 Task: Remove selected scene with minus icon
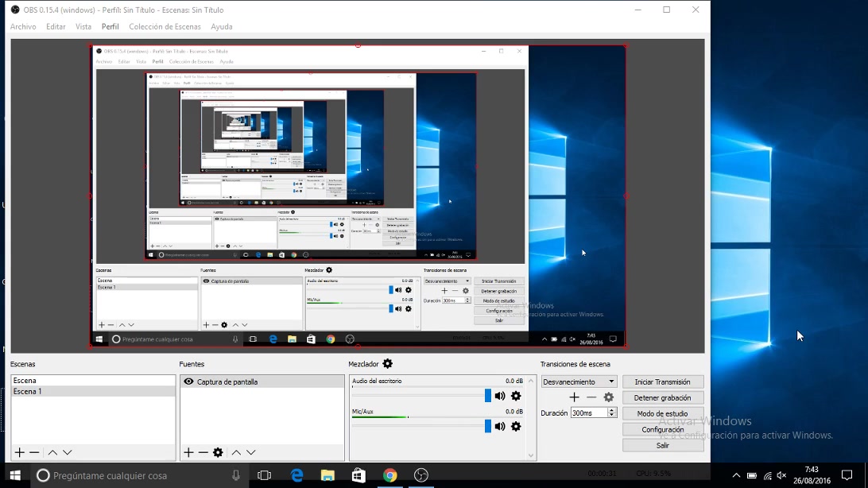pyautogui.click(x=34, y=452)
